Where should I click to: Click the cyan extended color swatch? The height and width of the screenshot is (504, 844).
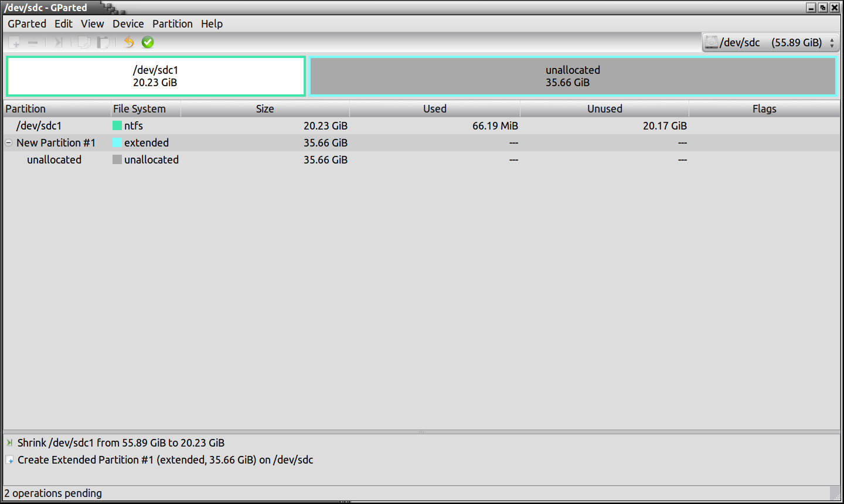point(117,143)
